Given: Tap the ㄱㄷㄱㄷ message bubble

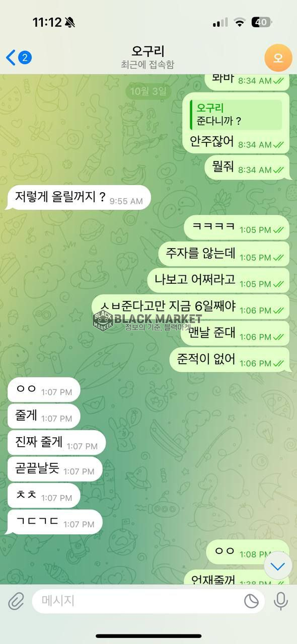Looking at the screenshot, I should 54,522.
